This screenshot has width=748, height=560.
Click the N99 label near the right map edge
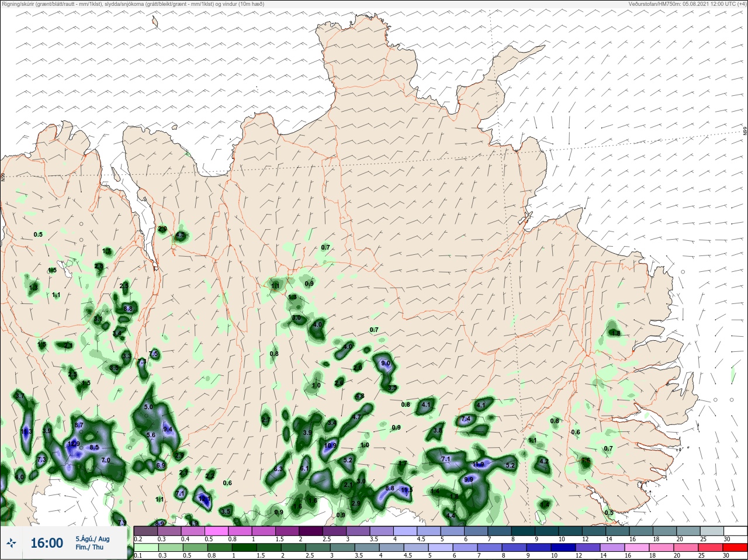(x=745, y=132)
